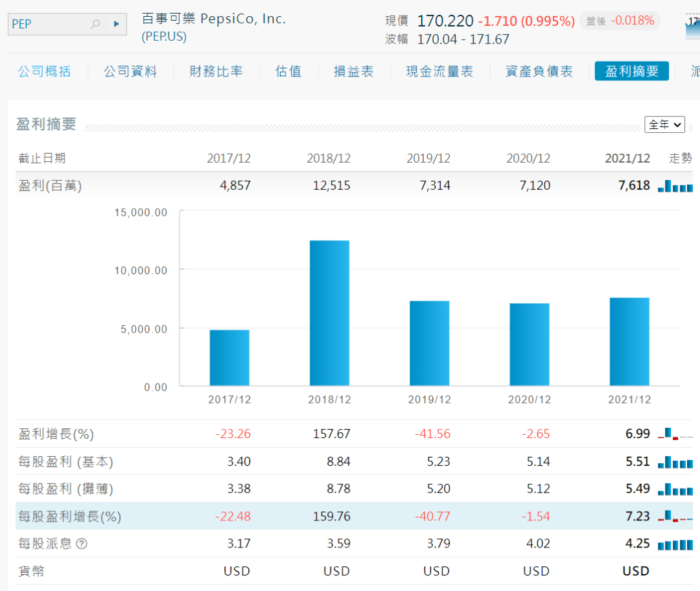
Task: Type in the PEP stock symbol field
Action: [x=49, y=24]
